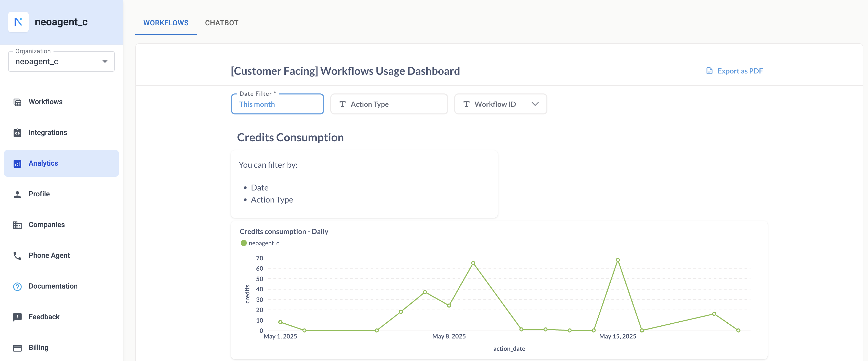Click the Billing credit card icon
This screenshot has height=361, width=868.
point(17,347)
